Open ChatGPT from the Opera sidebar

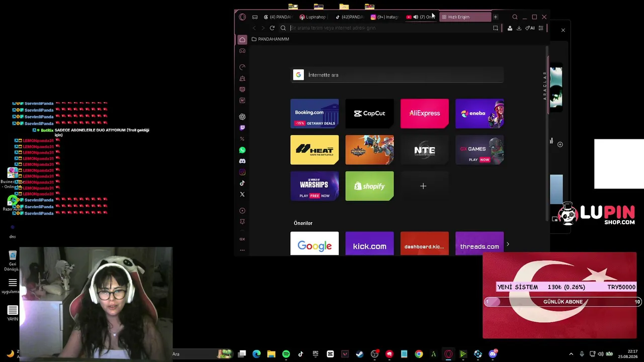[243, 117]
